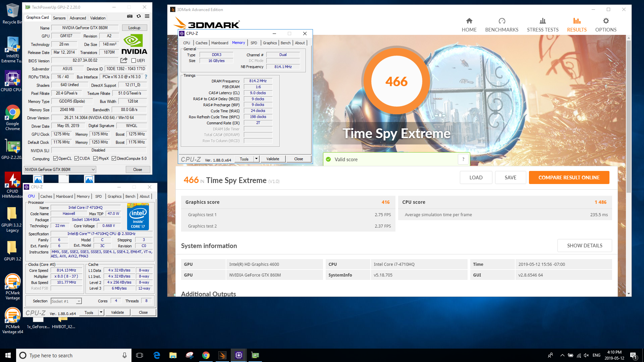Image resolution: width=644 pixels, height=362 pixels.
Task: Click Windows Start button
Action: (x=8, y=355)
